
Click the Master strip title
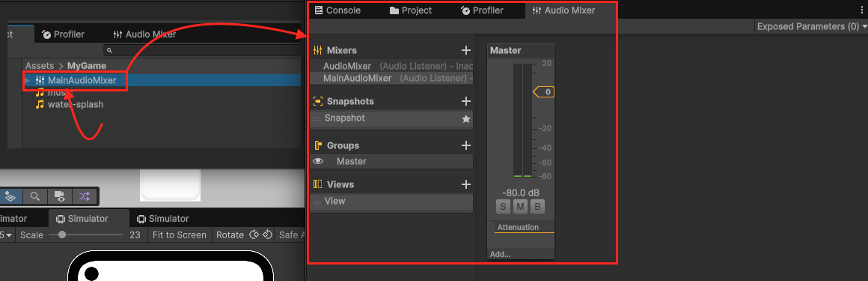(506, 50)
